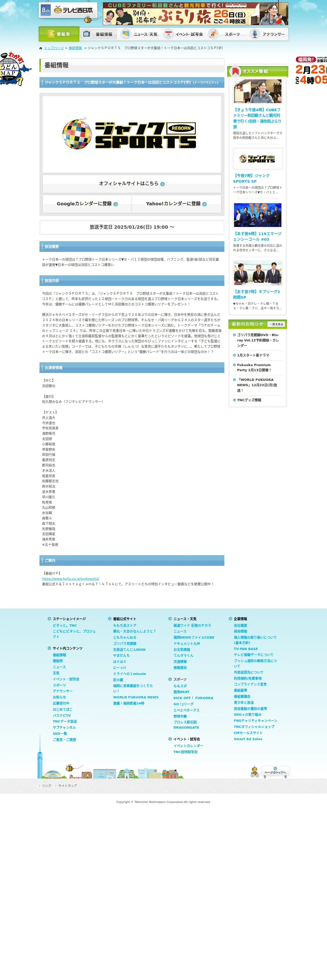Open 【今夜7時】ジャンクSPORTS SP link
Viewport: 327px width, 980px height.
coord(251,178)
